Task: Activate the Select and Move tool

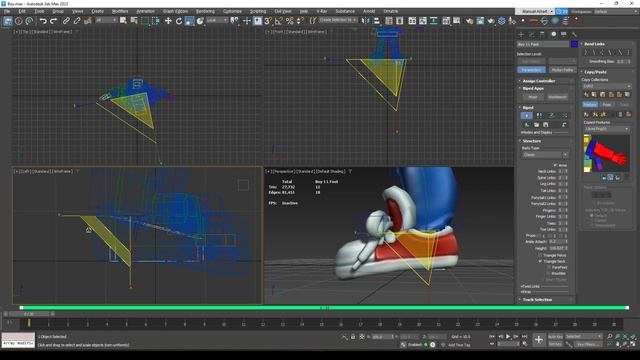Action: coord(168,21)
